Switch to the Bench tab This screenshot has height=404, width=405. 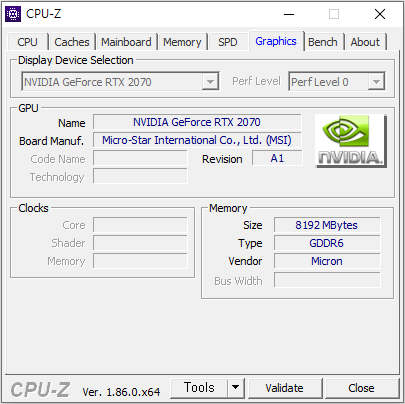click(323, 42)
